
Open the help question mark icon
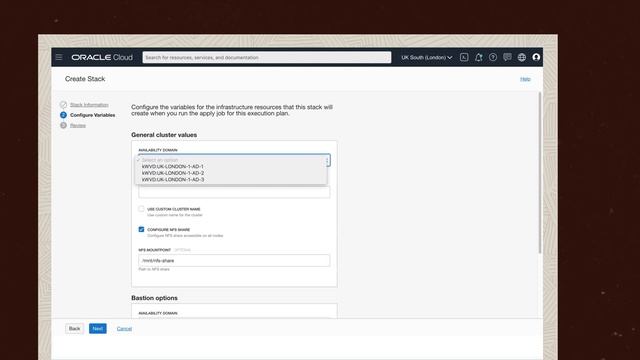pos(493,57)
